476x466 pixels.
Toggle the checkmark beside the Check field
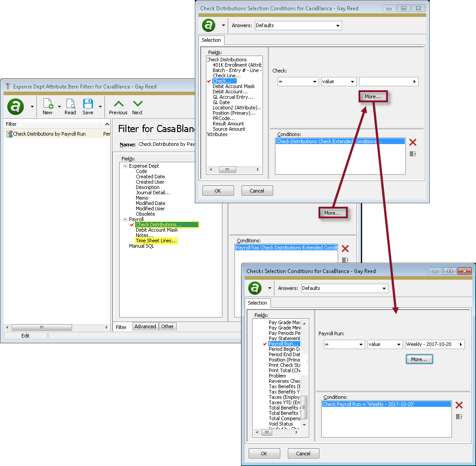click(x=208, y=81)
